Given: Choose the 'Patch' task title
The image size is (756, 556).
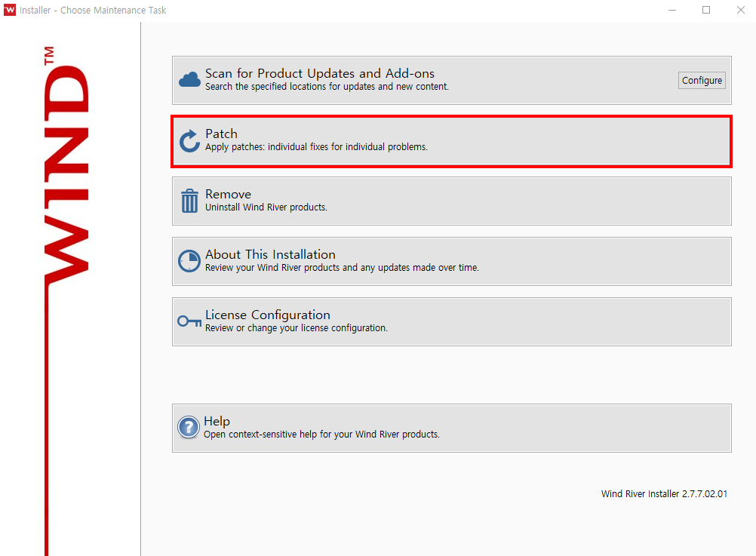Looking at the screenshot, I should [221, 134].
